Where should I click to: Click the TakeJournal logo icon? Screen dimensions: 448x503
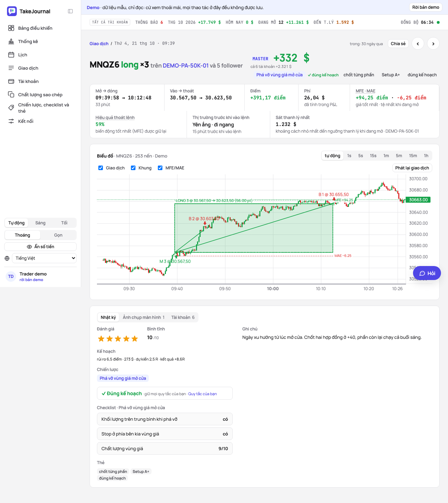point(12,11)
